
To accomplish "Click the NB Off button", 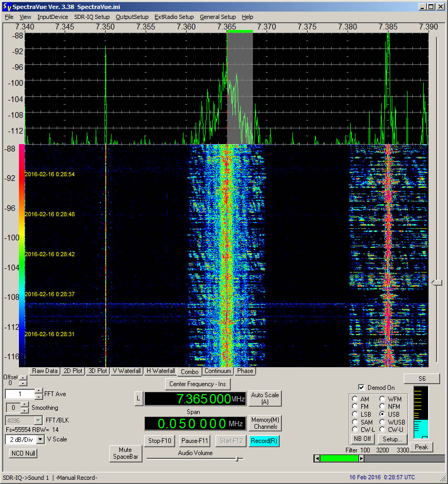I will pos(362,439).
